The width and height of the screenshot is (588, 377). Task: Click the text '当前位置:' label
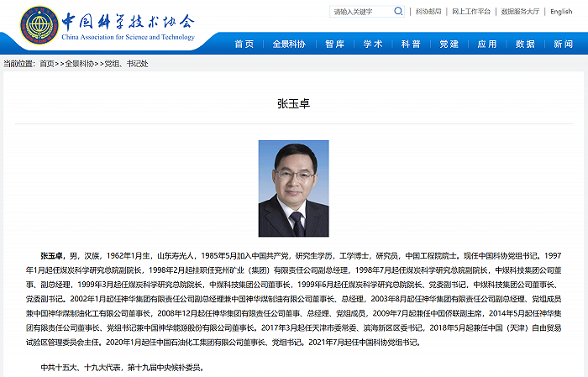click(x=19, y=64)
